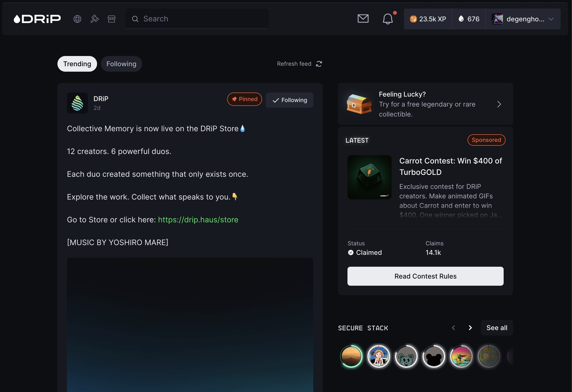
Task: Open the Feeling Lucky? card
Action: point(425,104)
